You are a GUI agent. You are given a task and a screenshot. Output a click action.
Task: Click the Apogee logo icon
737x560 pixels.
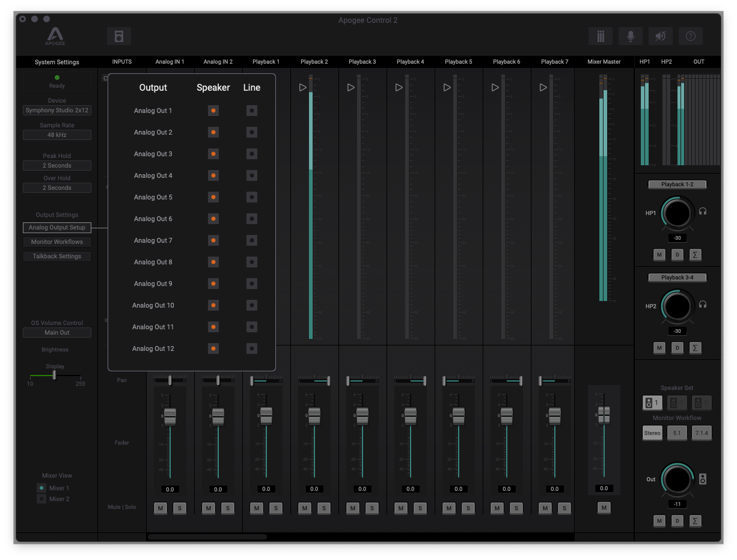click(55, 36)
